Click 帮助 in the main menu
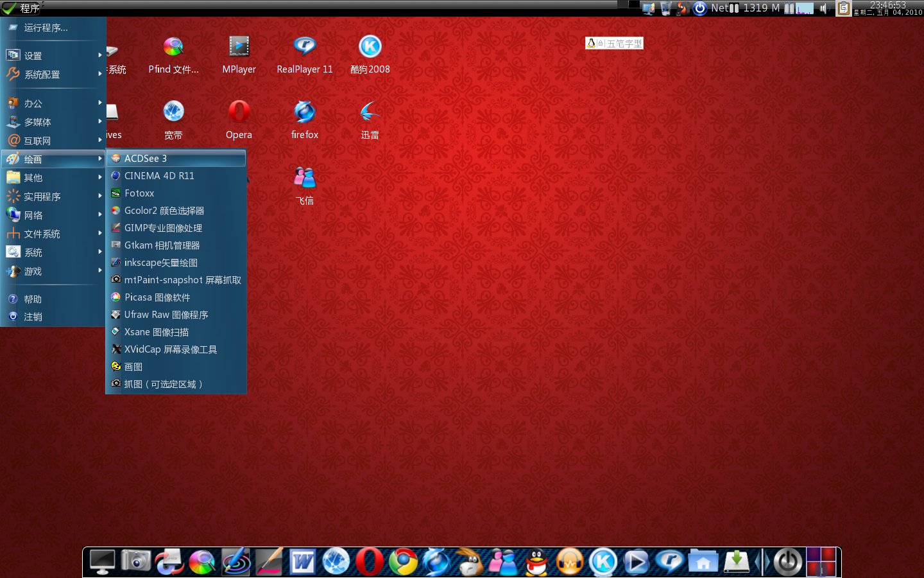The width and height of the screenshot is (924, 578). pyautogui.click(x=53, y=299)
